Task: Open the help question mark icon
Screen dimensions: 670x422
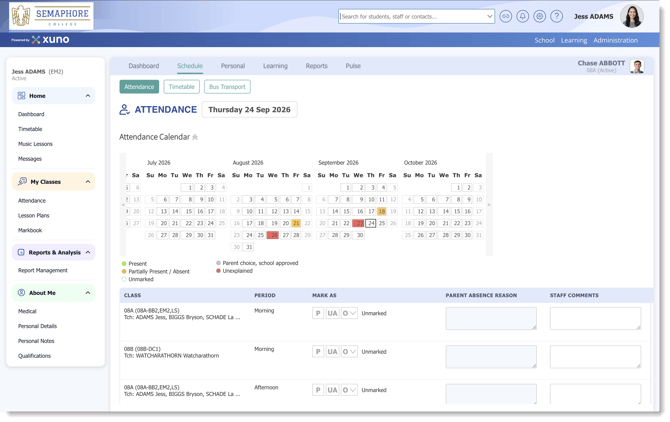Action: click(556, 16)
